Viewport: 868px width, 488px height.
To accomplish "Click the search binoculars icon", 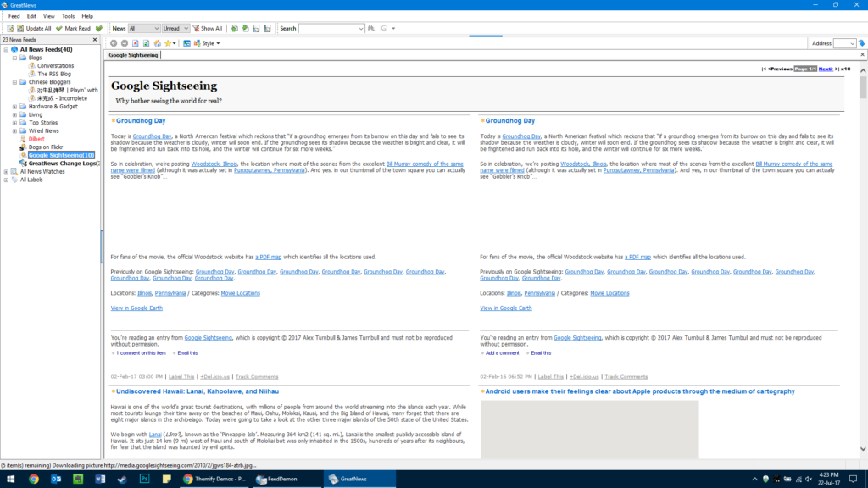I will pos(370,28).
